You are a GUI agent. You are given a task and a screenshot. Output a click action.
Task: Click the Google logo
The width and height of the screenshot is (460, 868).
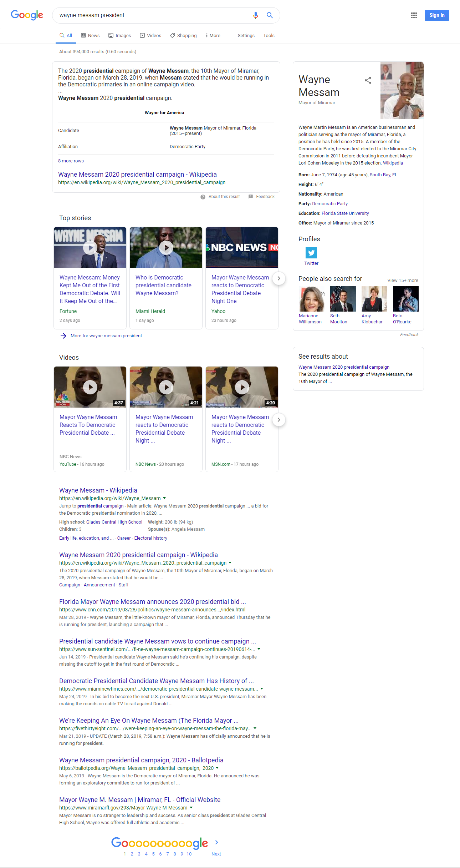click(x=27, y=15)
